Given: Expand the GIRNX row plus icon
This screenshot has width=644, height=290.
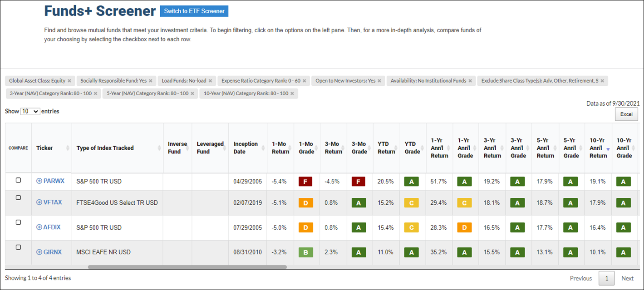Looking at the screenshot, I should coord(39,252).
